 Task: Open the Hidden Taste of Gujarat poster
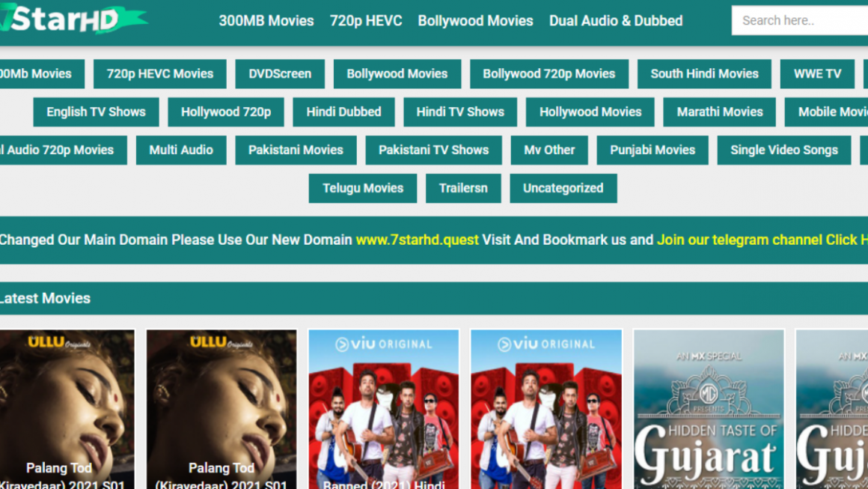click(x=707, y=408)
